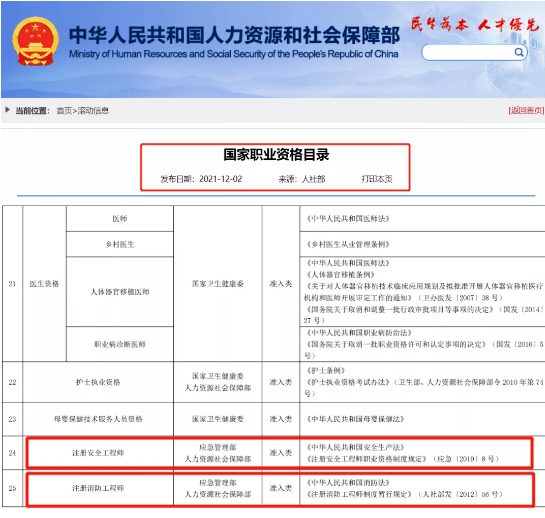
Task: Click the breadcrumb arrow before 当前位置
Action: (x=7, y=110)
